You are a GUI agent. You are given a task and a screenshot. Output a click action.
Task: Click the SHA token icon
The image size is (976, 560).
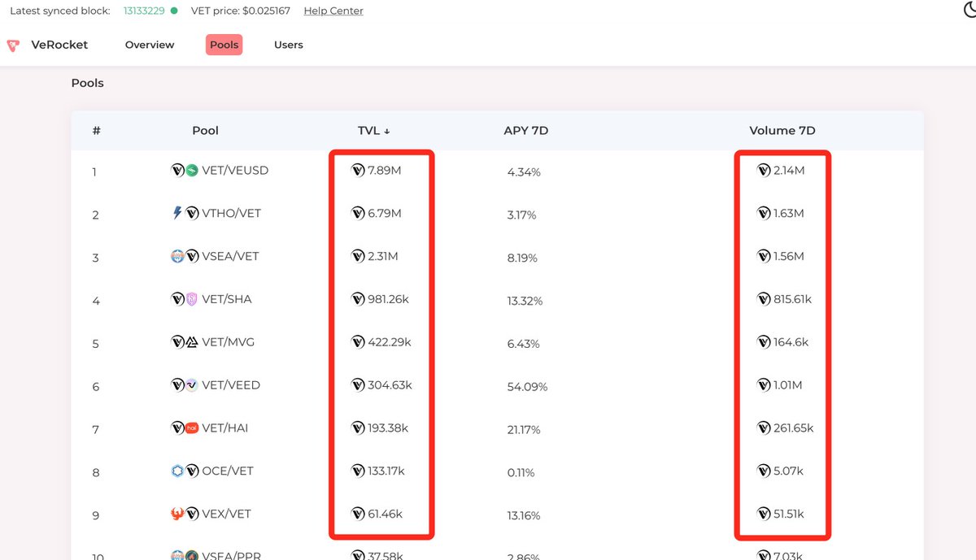pos(192,299)
